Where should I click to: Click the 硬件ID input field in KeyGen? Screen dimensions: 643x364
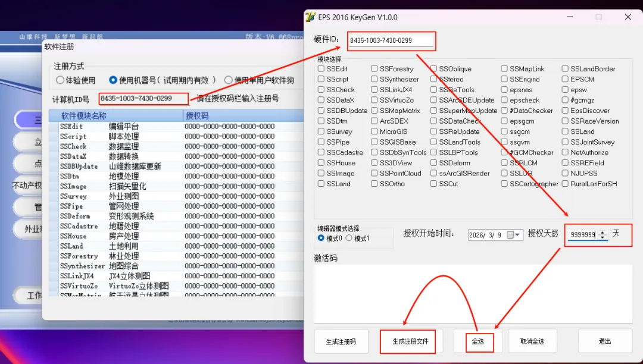[x=391, y=40]
